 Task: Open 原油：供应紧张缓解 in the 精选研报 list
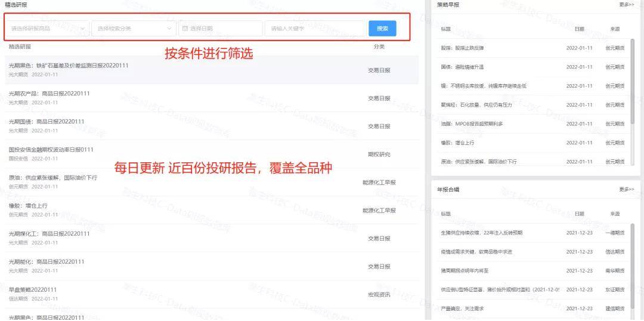53,178
